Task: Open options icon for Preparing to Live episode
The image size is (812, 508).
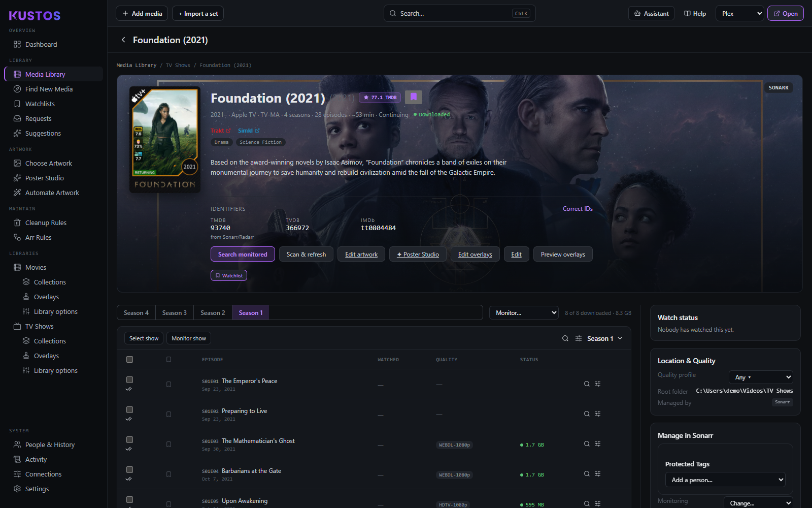Action: [598, 414]
